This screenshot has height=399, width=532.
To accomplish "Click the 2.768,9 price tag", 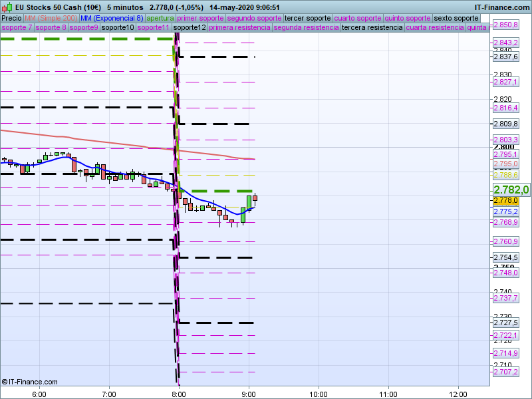I will coord(505,222).
